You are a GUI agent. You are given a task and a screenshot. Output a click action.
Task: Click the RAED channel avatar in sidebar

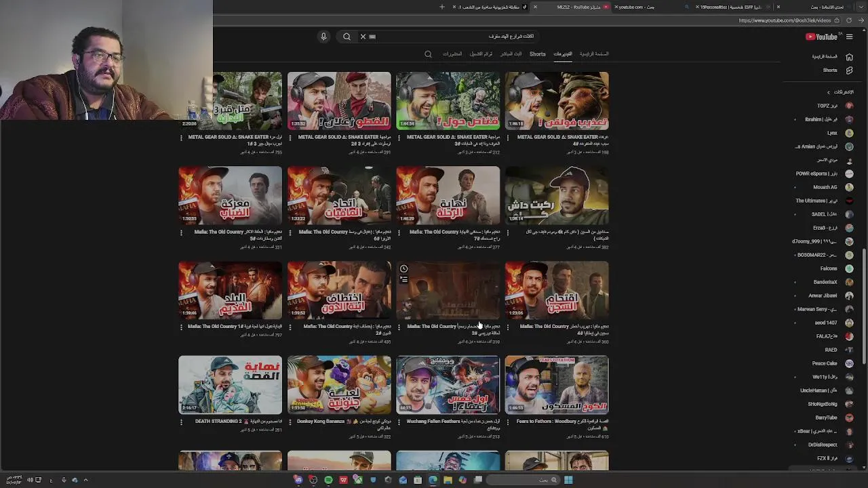pos(849,350)
